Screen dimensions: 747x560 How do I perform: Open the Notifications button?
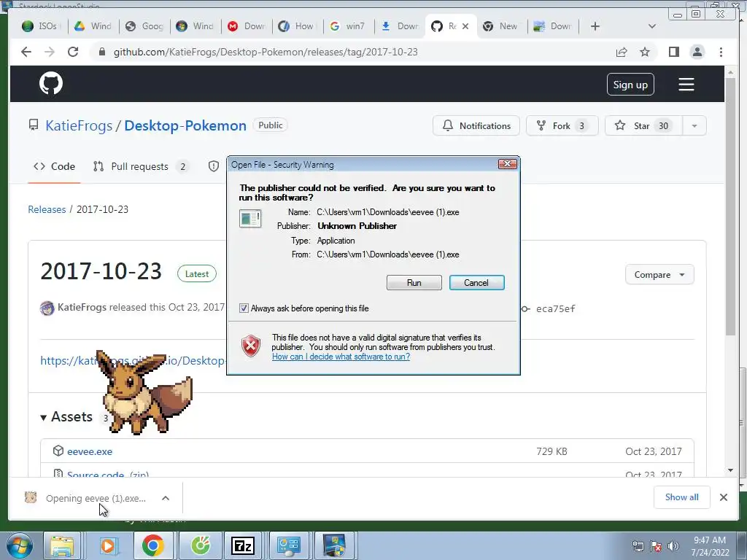476,125
